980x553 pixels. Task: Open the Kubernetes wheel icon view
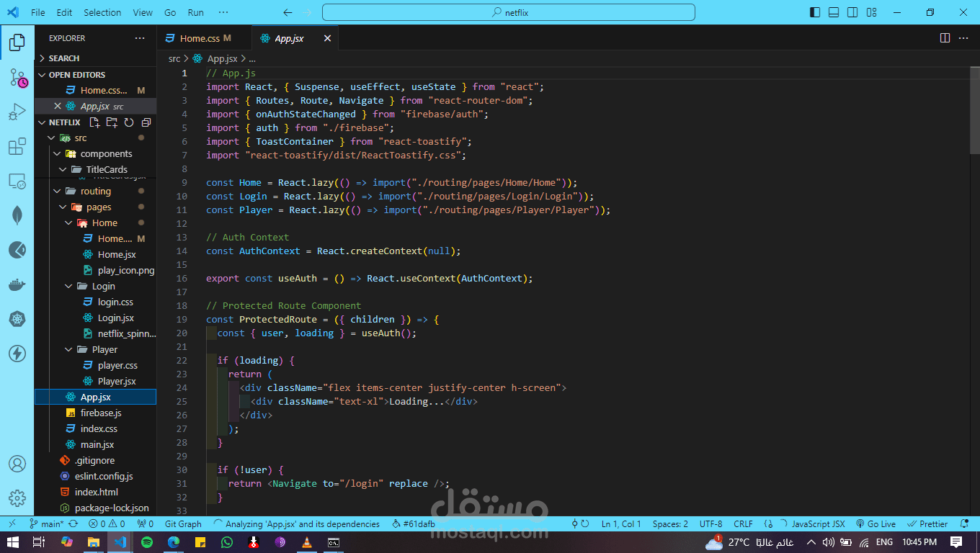pos(17,319)
